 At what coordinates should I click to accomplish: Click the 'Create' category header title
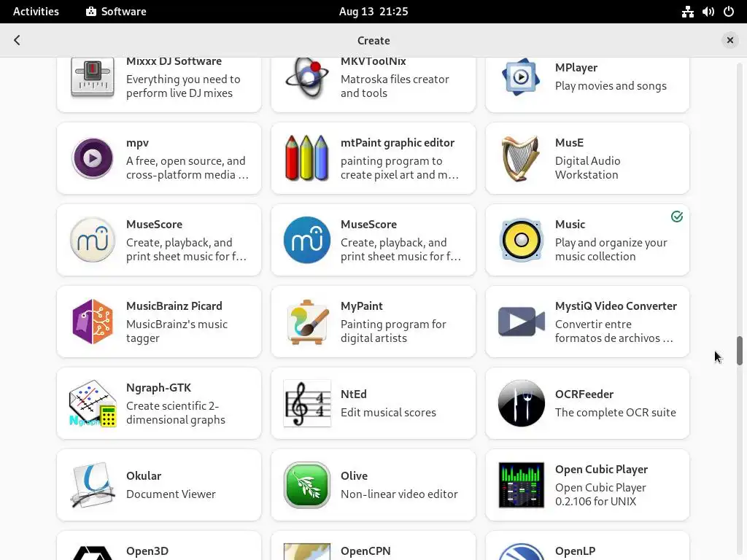(x=373, y=41)
